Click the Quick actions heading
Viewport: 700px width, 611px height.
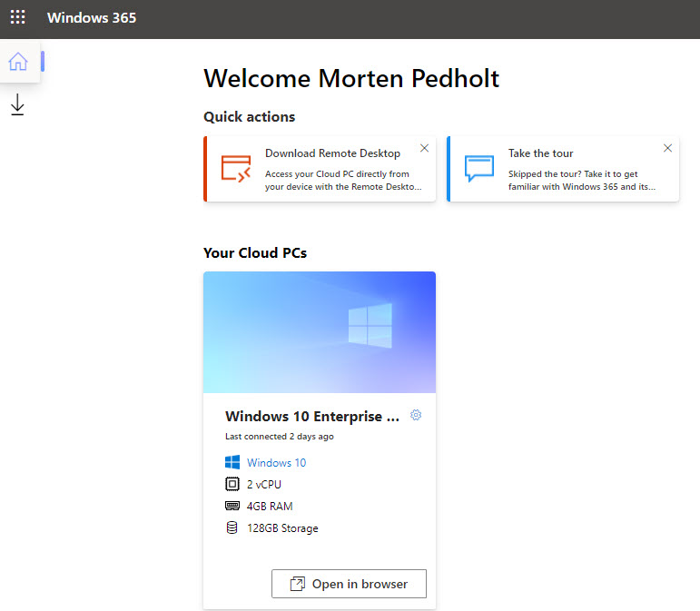249,117
